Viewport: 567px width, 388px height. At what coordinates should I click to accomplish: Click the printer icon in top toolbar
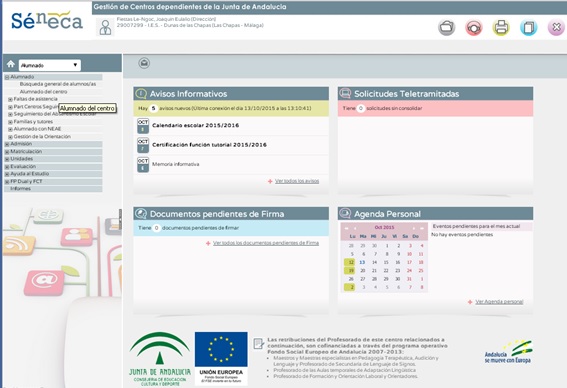tap(501, 27)
